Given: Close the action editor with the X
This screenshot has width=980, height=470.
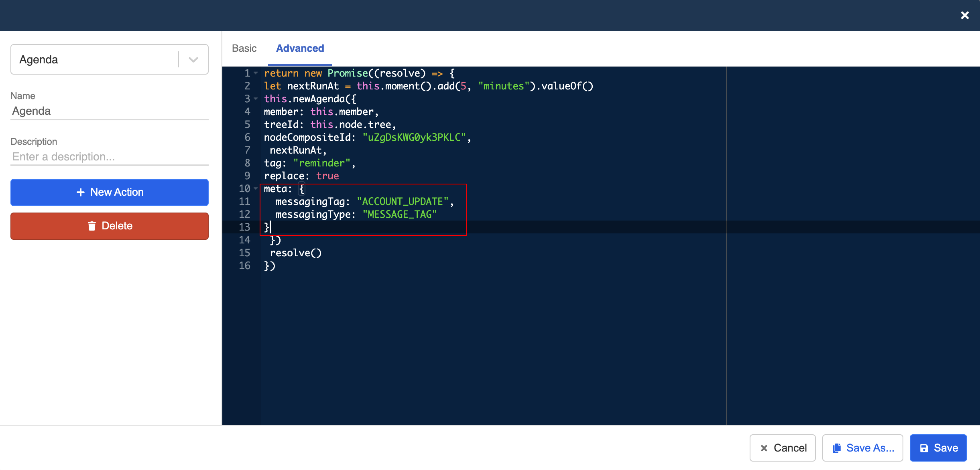Looking at the screenshot, I should pyautogui.click(x=965, y=15).
